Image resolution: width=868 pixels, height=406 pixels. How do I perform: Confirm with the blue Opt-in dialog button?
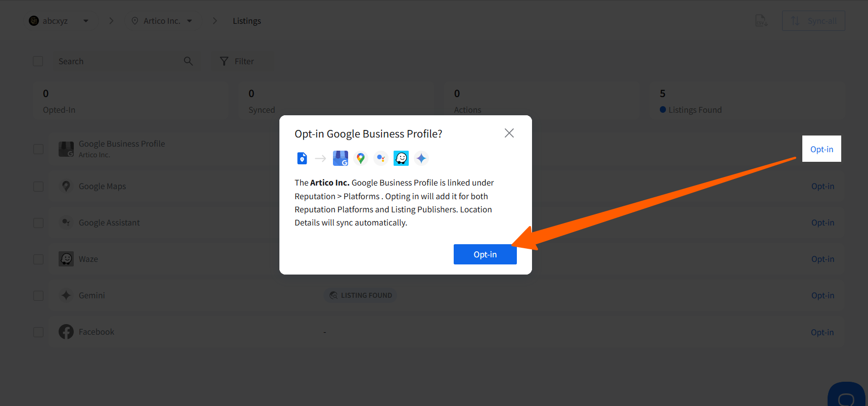[485, 254]
